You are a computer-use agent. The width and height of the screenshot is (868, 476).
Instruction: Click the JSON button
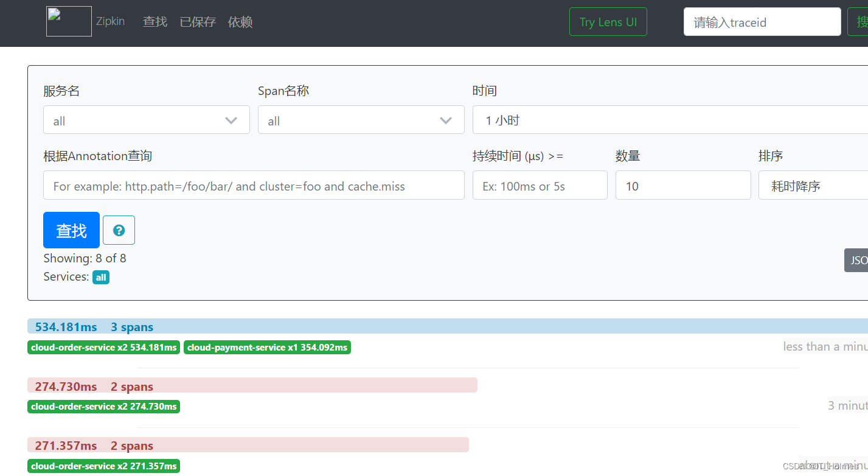click(856, 260)
